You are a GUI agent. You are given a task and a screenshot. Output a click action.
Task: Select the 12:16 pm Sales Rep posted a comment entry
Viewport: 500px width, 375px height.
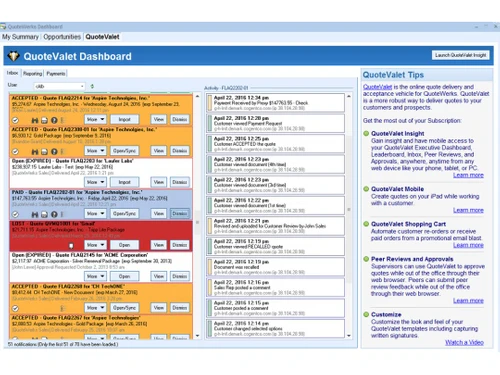276,287
